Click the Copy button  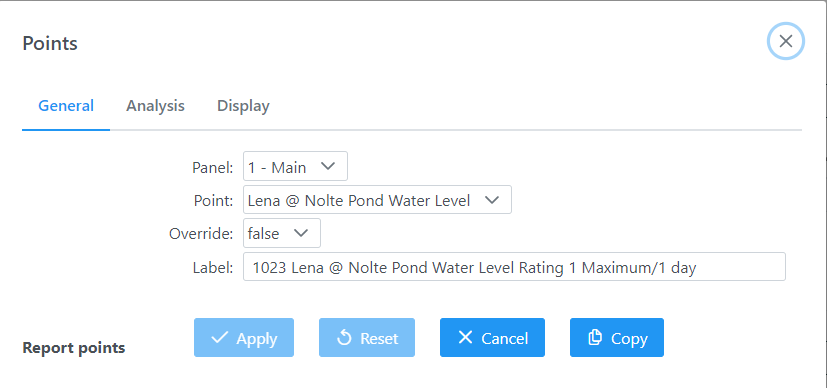pyautogui.click(x=617, y=337)
